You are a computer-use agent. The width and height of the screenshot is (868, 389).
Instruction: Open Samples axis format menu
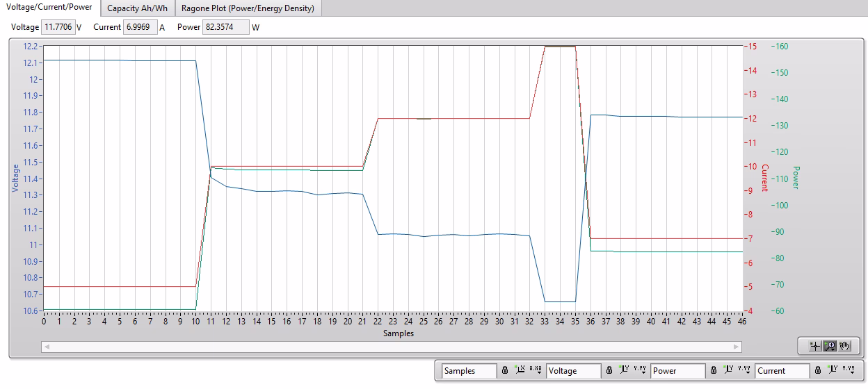536,370
